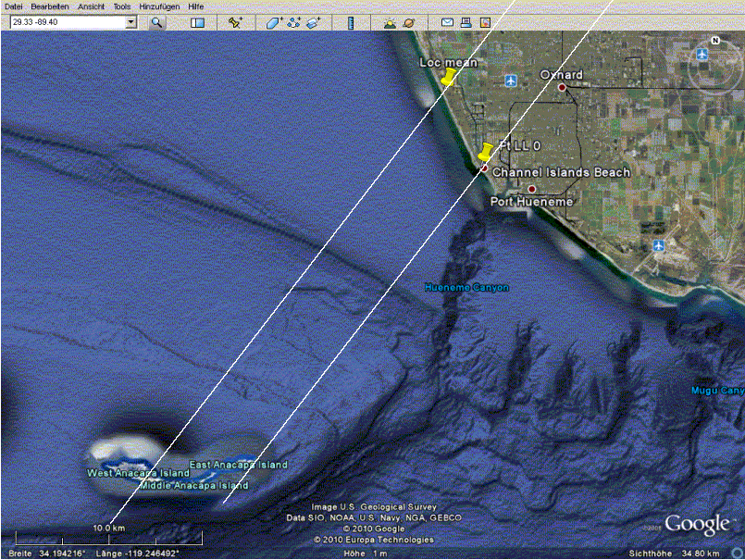Click the coordinates search input field
Viewport: 745px width, 560px height.
(65, 22)
